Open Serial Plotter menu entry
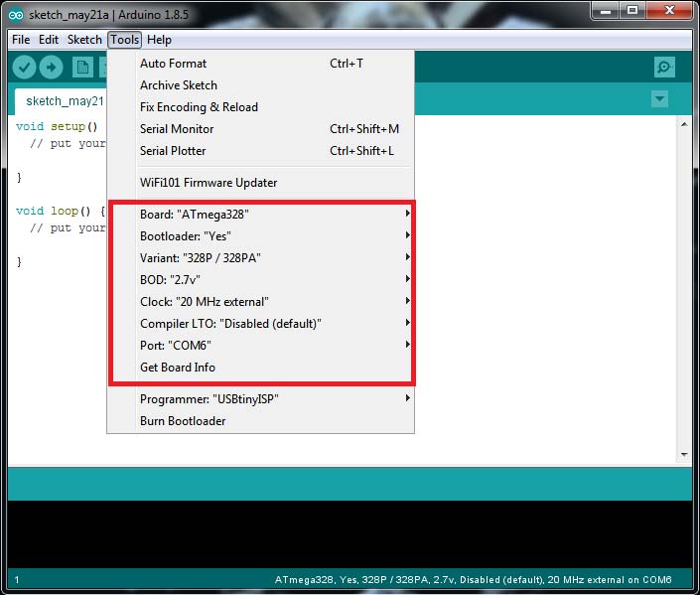The image size is (700, 595). point(261,151)
